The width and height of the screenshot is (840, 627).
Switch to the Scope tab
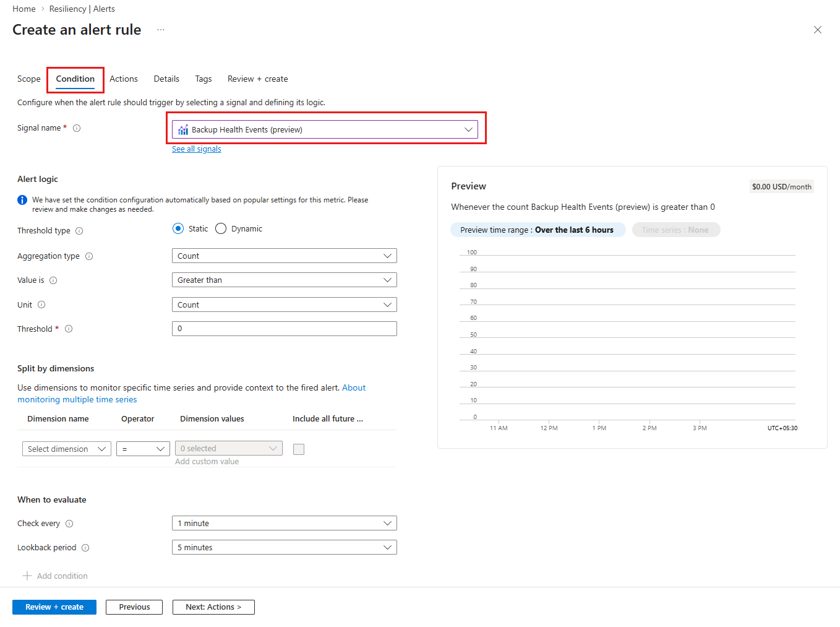pyautogui.click(x=29, y=79)
